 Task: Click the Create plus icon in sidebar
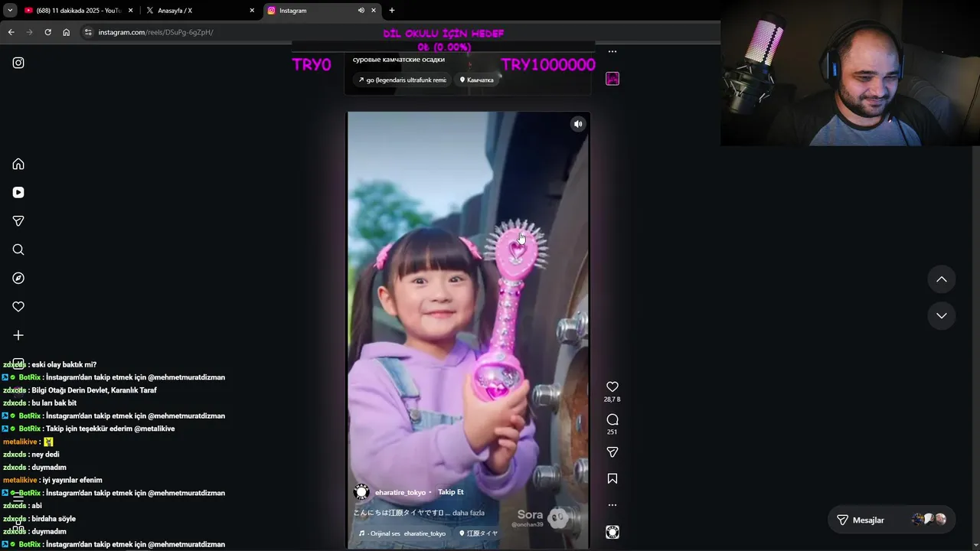[x=18, y=335]
